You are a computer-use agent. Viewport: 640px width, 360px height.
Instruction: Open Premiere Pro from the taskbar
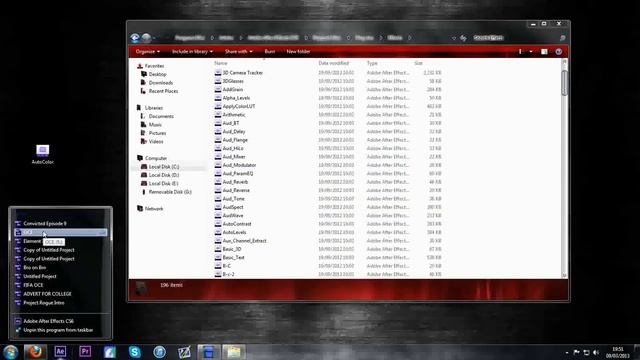(x=85, y=352)
